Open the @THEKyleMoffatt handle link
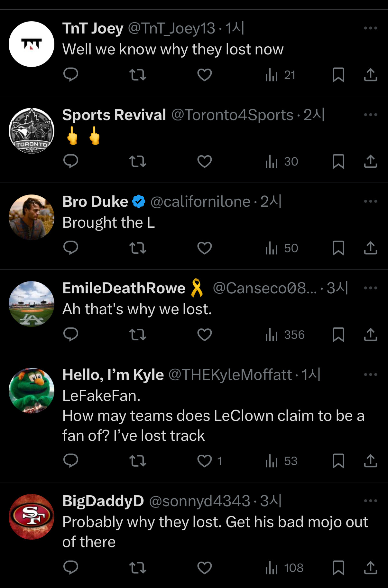388x588 pixels. pos(230,375)
